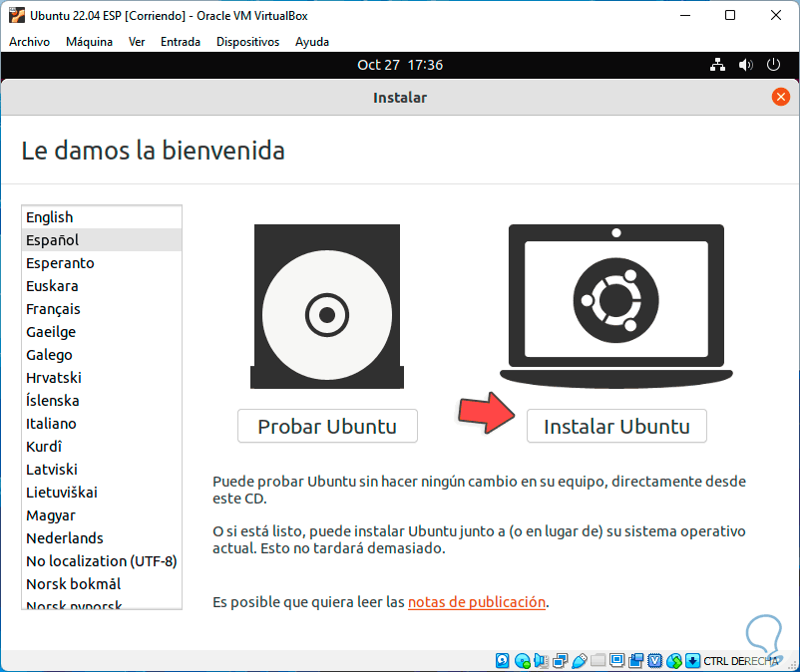This screenshot has height=672, width=800.
Task: Click the display settings status icon
Action: [x=616, y=661]
